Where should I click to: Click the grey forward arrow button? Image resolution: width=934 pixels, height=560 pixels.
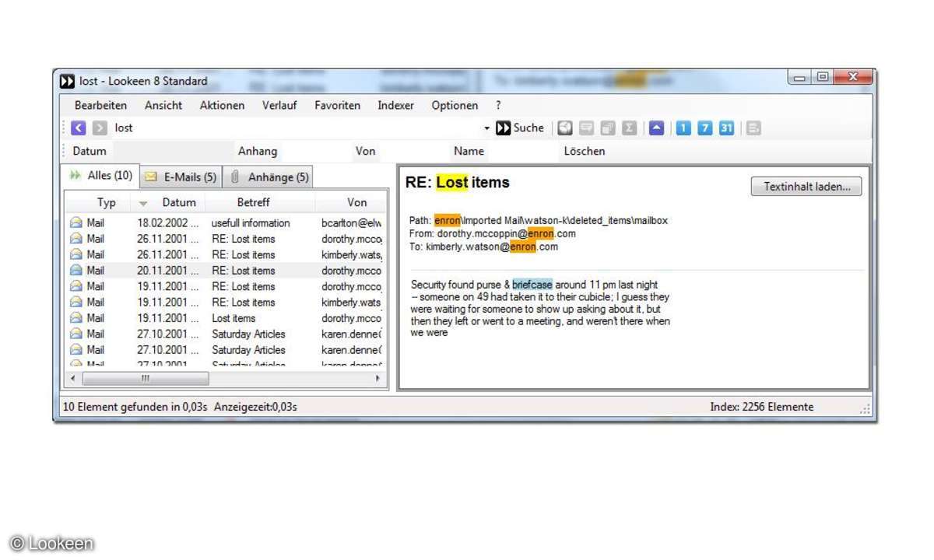tap(100, 128)
